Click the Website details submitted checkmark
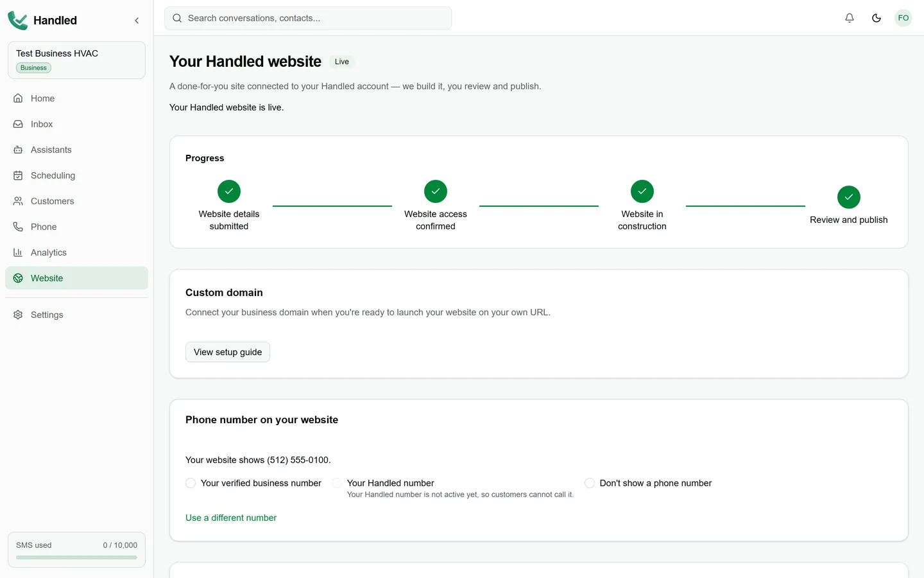 229,191
